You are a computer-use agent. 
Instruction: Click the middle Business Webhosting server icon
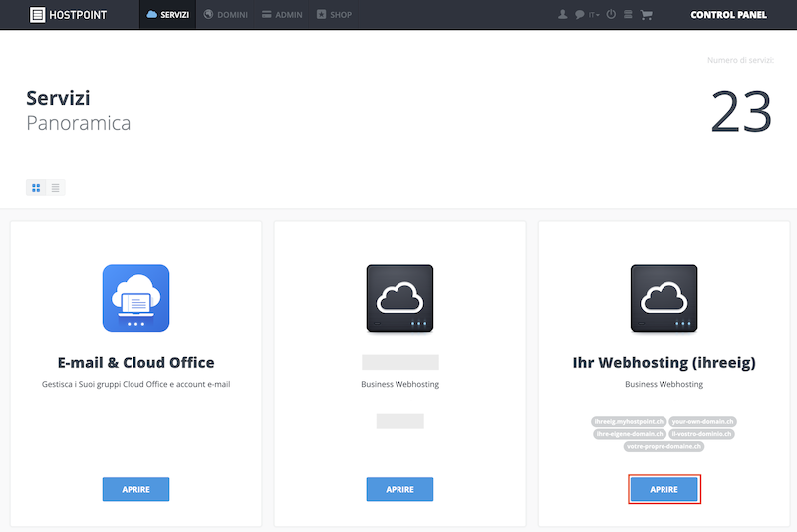pos(400,298)
